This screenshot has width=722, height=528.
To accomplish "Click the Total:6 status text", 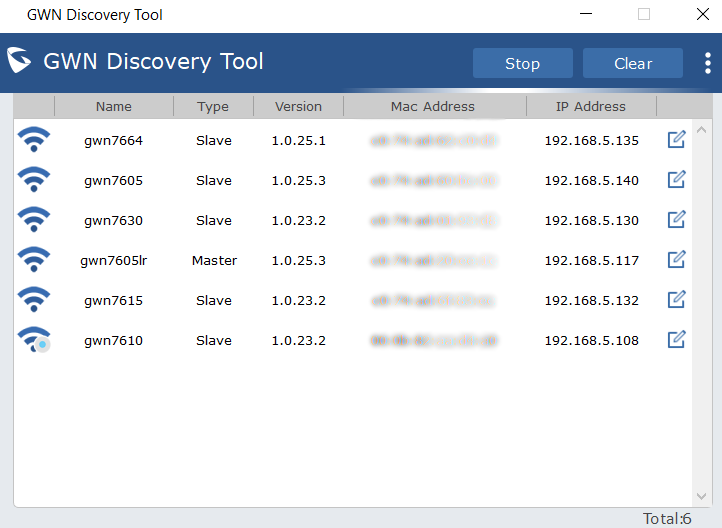I will coord(667,519).
